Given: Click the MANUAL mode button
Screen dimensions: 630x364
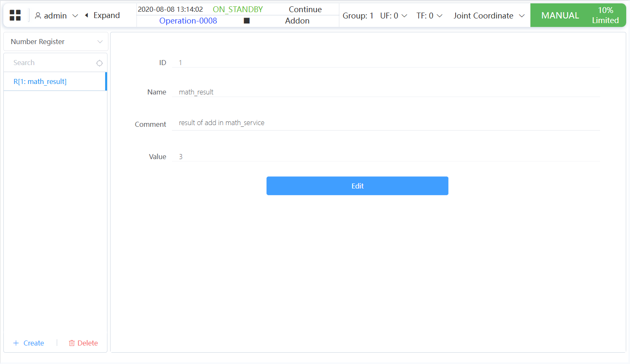Looking at the screenshot, I should pyautogui.click(x=560, y=16).
